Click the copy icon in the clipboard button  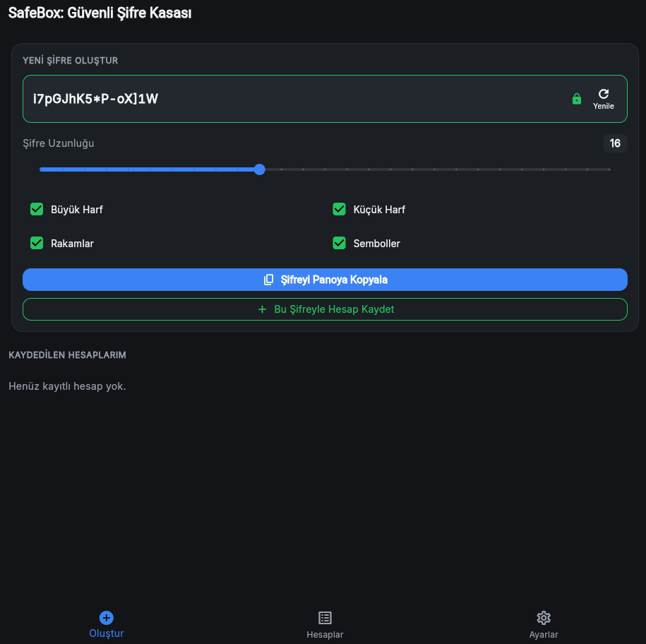point(268,280)
